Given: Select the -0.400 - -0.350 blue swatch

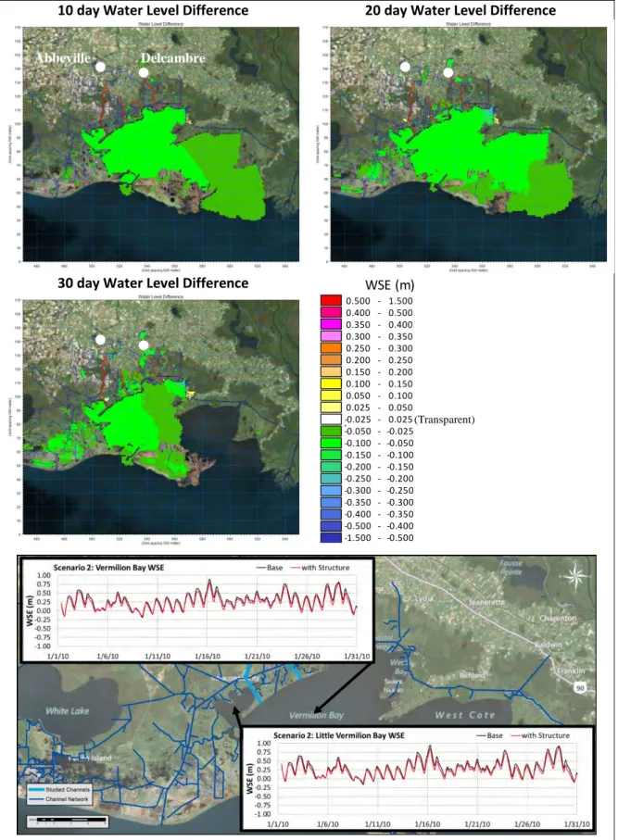Looking at the screenshot, I should pos(332,514).
